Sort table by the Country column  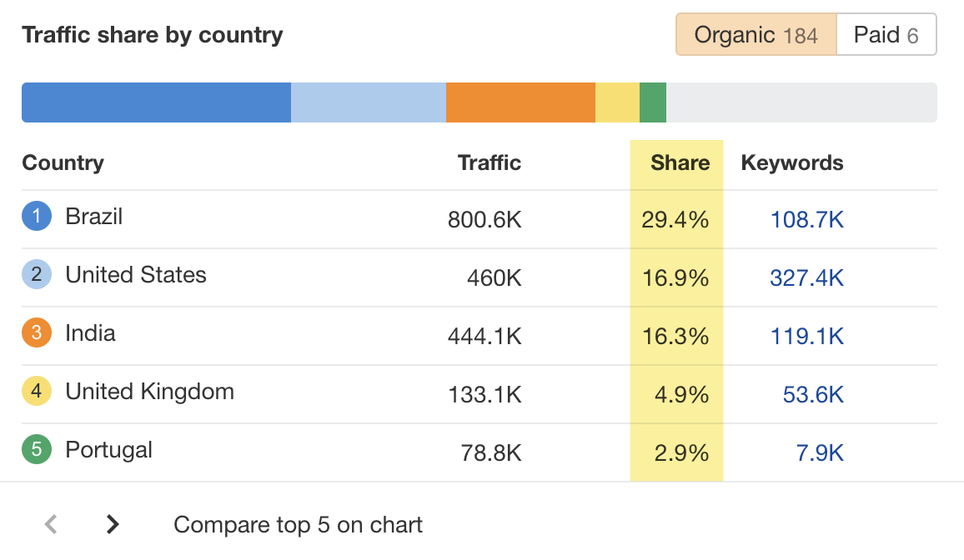click(63, 163)
